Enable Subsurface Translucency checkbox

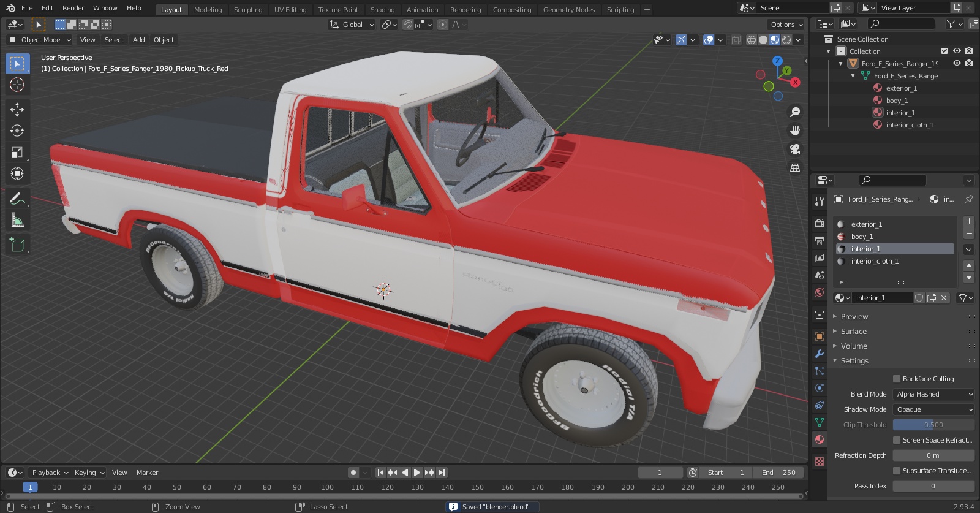897,471
